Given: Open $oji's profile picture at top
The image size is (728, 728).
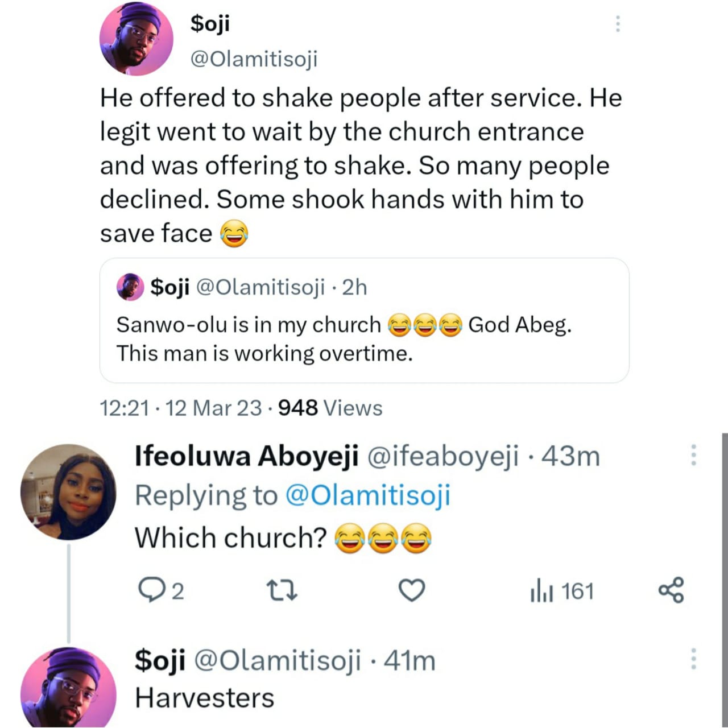Looking at the screenshot, I should (136, 40).
